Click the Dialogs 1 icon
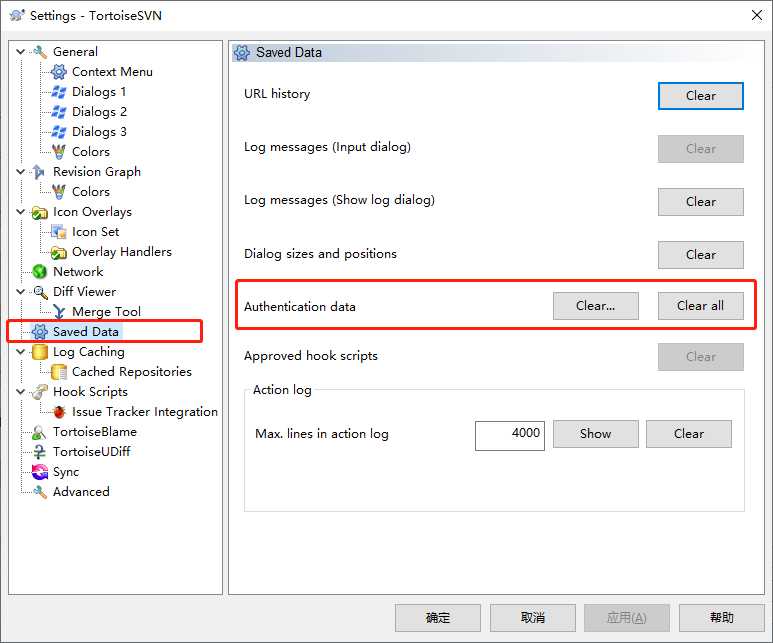 [x=59, y=92]
